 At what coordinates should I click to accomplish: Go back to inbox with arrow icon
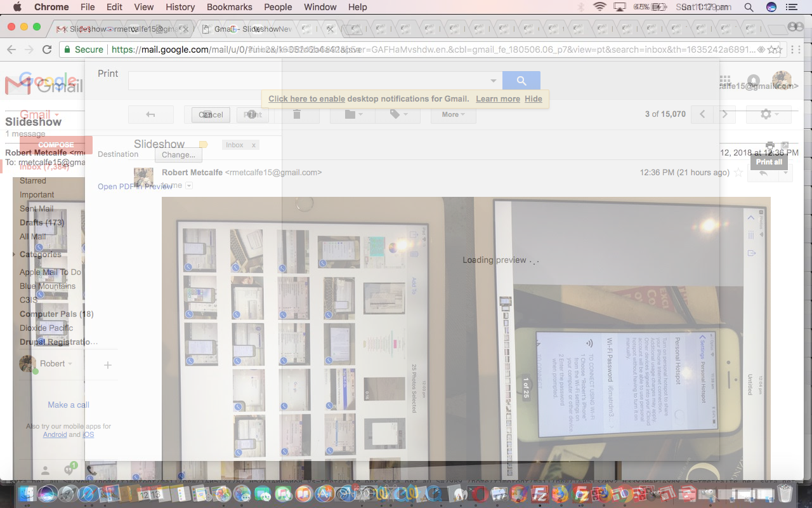pyautogui.click(x=150, y=114)
